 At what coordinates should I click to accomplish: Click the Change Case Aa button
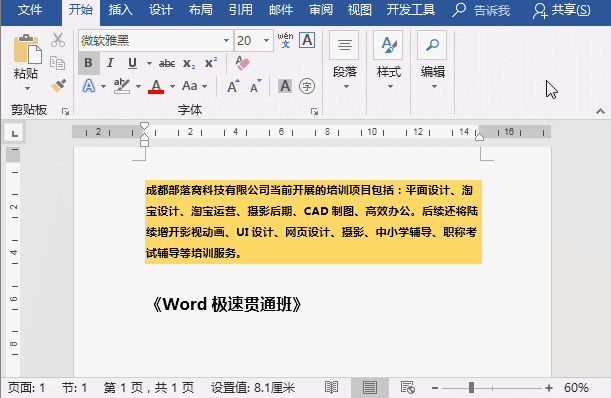click(x=190, y=86)
